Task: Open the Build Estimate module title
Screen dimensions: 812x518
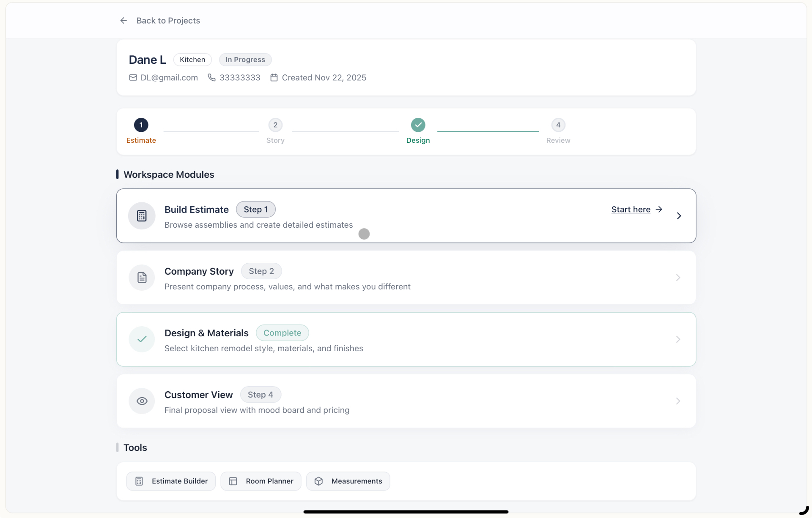Action: click(x=197, y=210)
